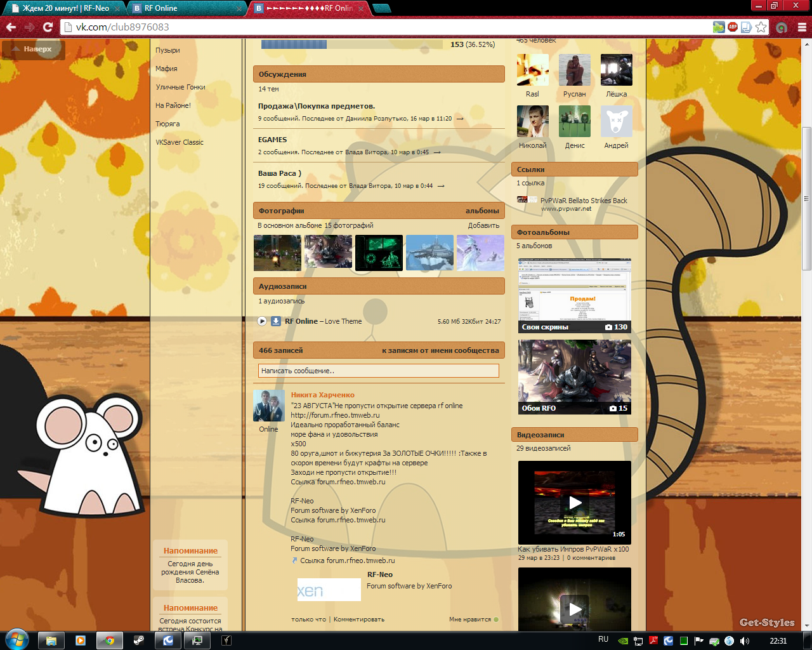
Task: Open the 'Обои RFO' photo album
Action: [575, 377]
